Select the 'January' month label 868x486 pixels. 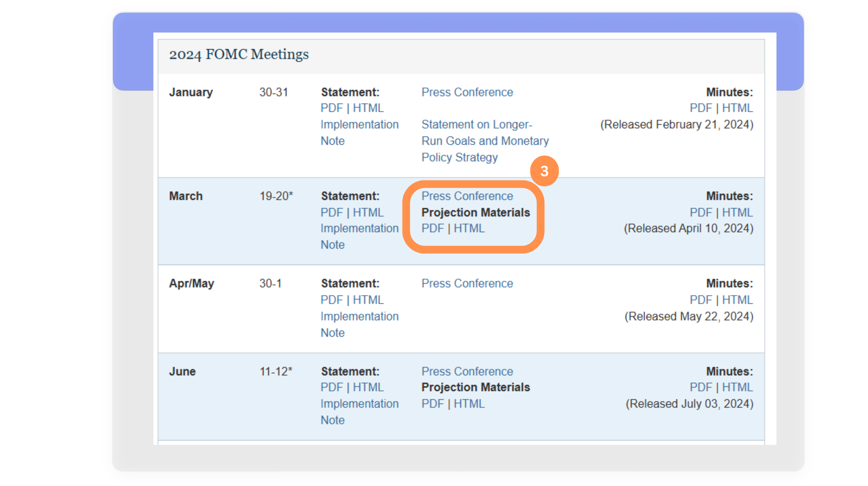191,92
